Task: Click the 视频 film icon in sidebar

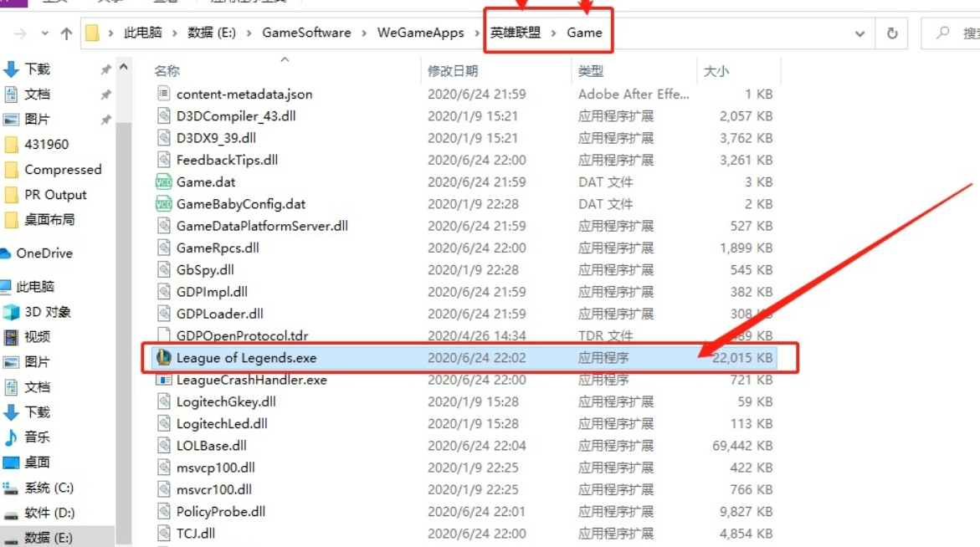Action: (11, 337)
